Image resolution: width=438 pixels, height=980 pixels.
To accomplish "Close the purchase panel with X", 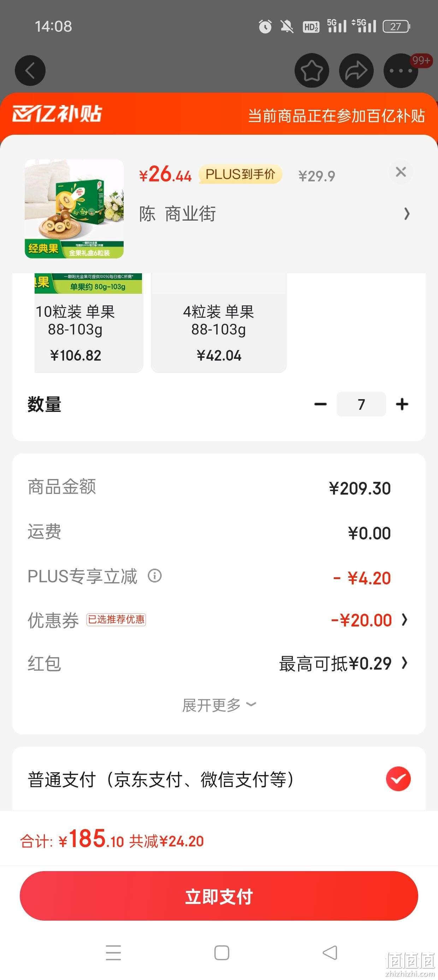I will 401,172.
